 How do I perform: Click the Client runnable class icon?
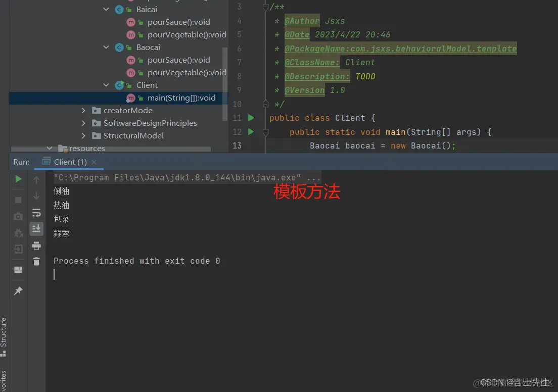[x=119, y=85]
